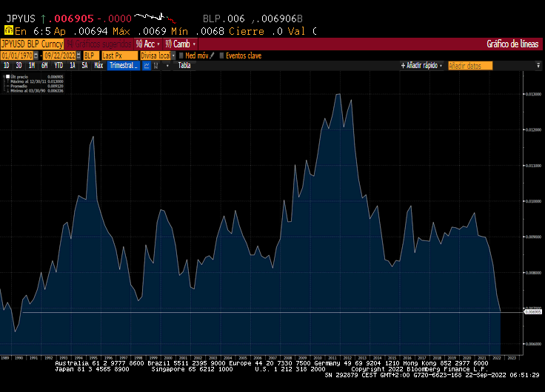Open Gráficos sugeridos option
Viewport: 545px width, 392px height.
click(99, 44)
